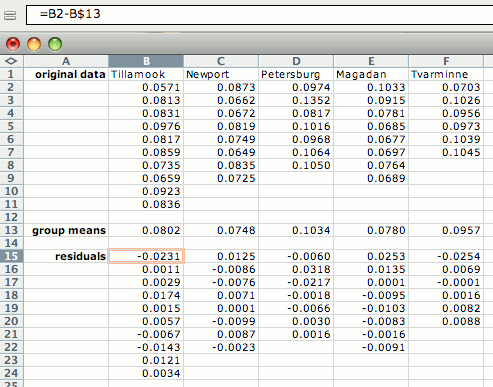This screenshot has height=387, width=493.
Task: Click the yellow minimize window button
Action: coord(34,44)
